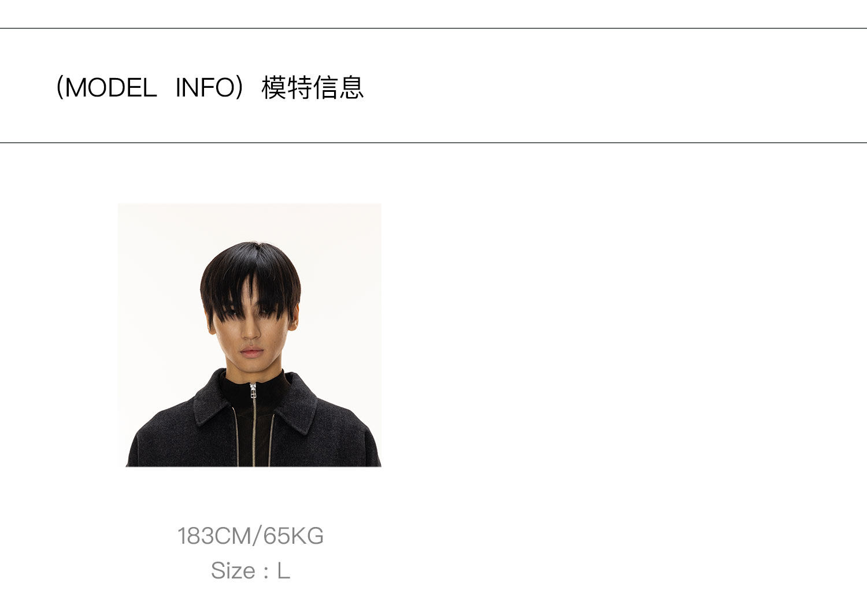
Task: Click the "INFO" word in heading
Action: click(205, 88)
